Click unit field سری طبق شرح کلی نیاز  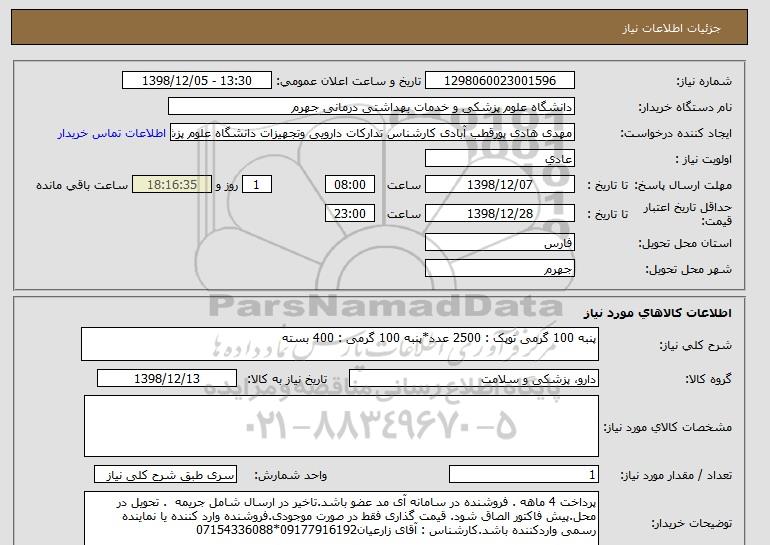(165, 475)
